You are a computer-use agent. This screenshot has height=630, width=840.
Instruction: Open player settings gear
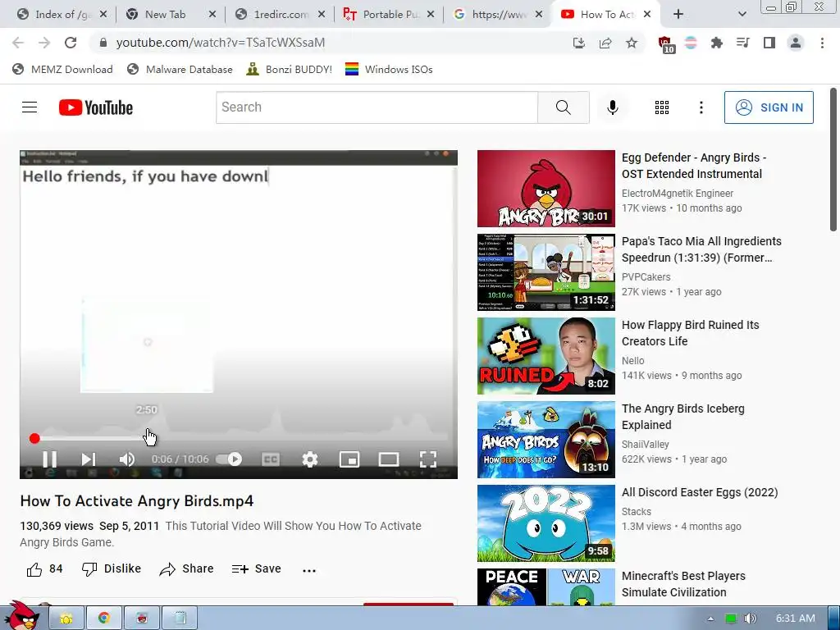(309, 459)
